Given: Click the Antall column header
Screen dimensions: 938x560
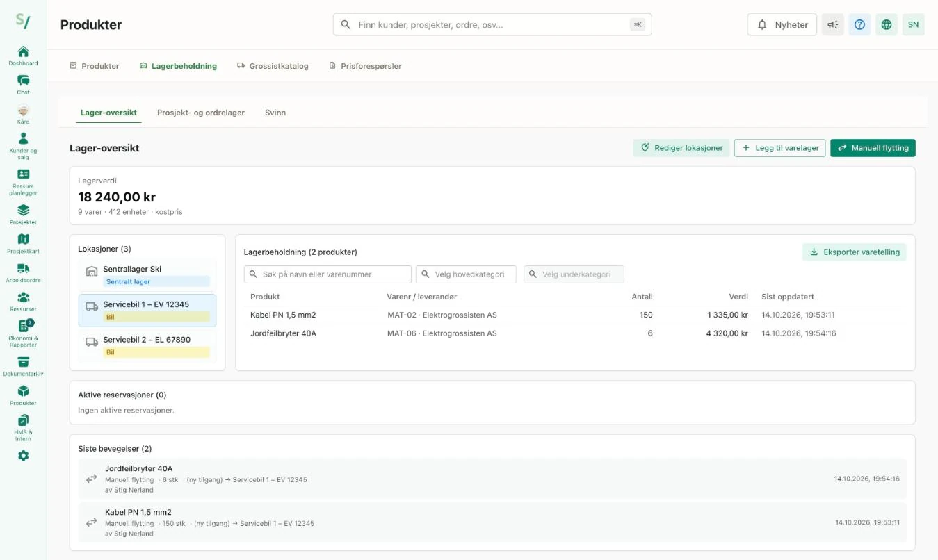Looking at the screenshot, I should point(642,297).
